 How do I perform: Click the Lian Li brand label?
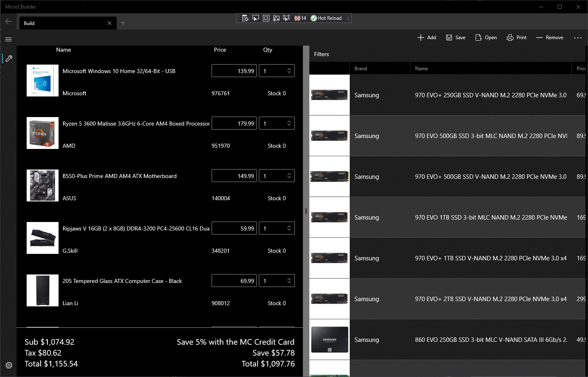70,303
